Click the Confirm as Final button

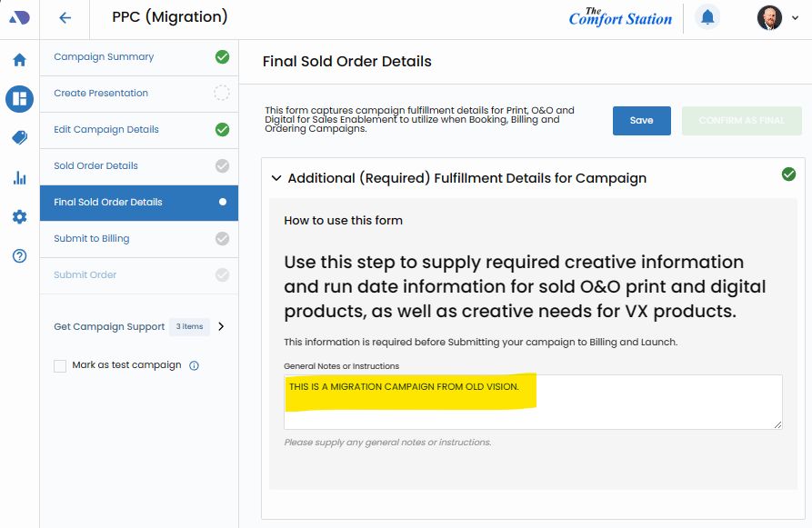click(741, 121)
